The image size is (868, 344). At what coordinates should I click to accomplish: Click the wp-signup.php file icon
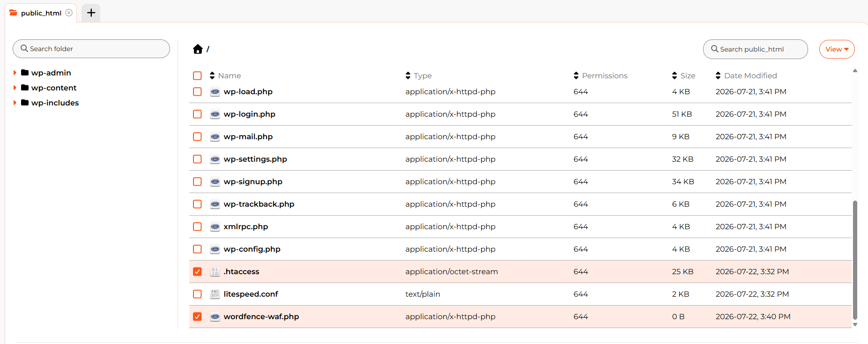pyautogui.click(x=215, y=182)
